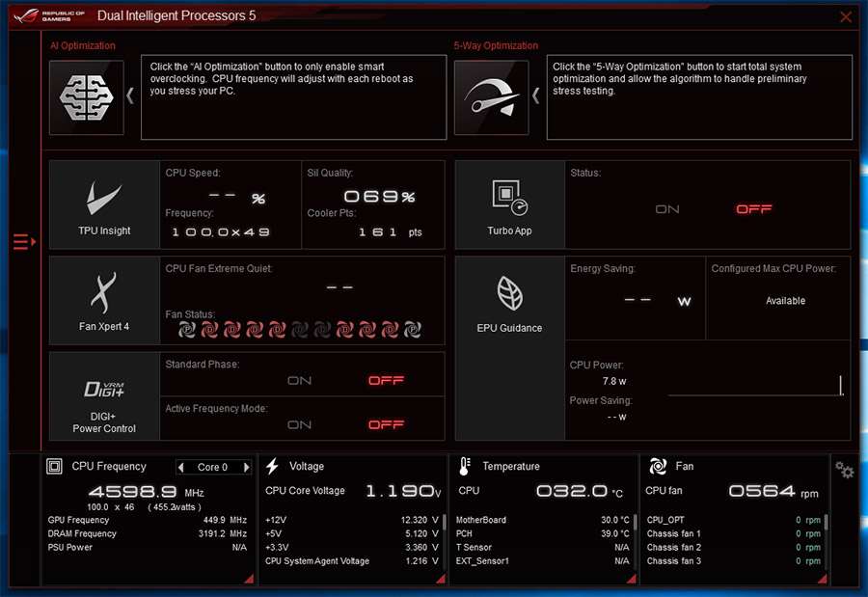Expand the CPU Frequency panel corner

pyautogui.click(x=249, y=579)
